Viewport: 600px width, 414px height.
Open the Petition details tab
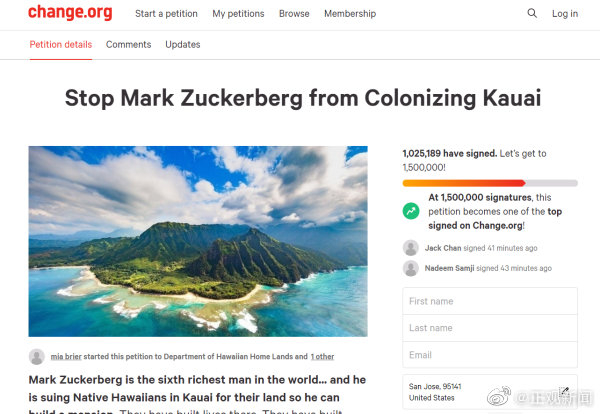point(60,45)
